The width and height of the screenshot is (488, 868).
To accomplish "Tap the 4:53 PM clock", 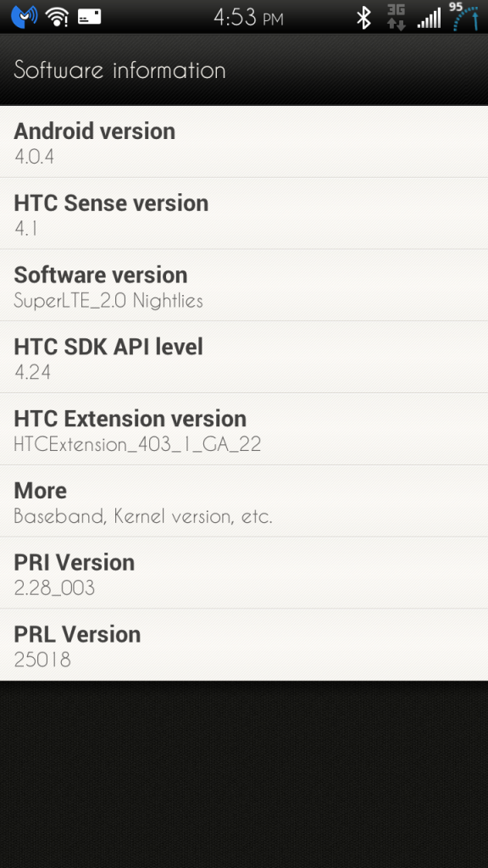I will coord(249,18).
